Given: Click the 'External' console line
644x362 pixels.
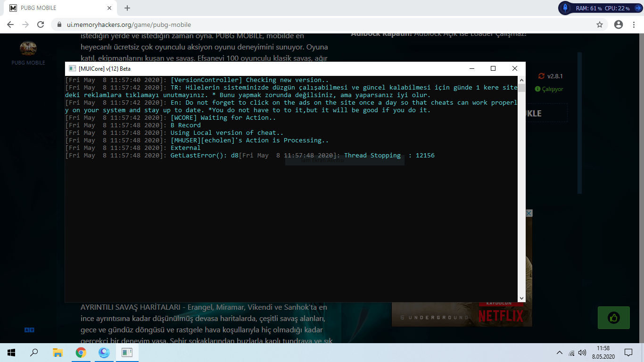Looking at the screenshot, I should click(186, 148).
